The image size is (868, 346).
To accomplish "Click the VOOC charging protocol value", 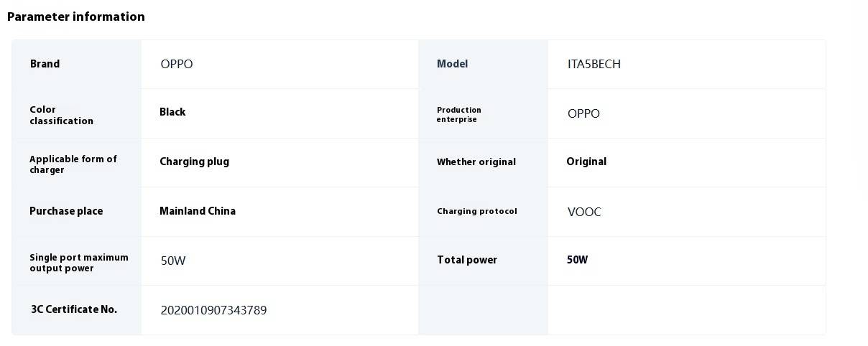I will (x=584, y=212).
